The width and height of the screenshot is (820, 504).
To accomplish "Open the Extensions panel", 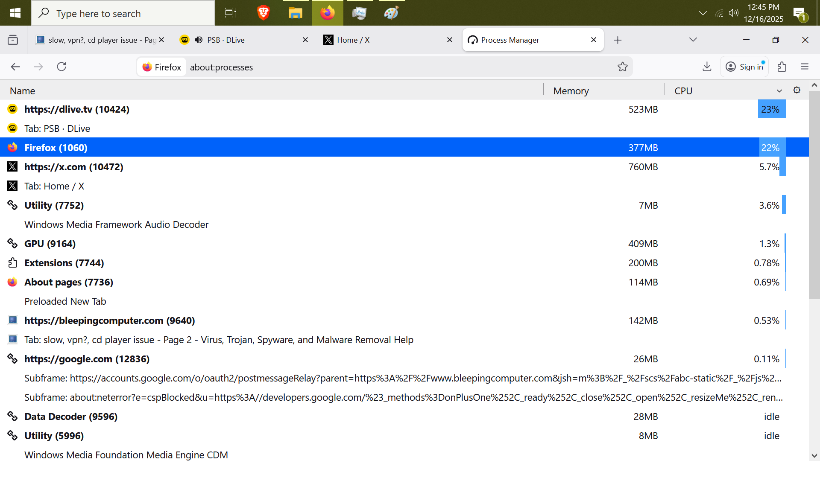I will point(782,67).
